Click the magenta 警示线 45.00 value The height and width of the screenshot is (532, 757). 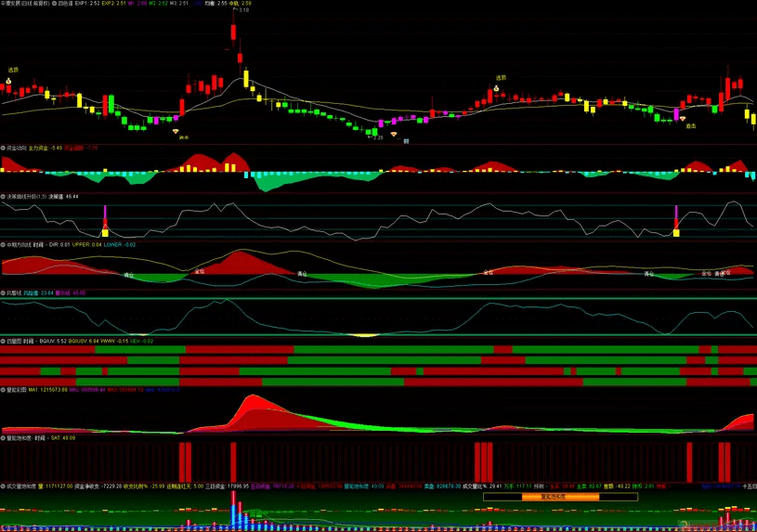[x=71, y=293]
